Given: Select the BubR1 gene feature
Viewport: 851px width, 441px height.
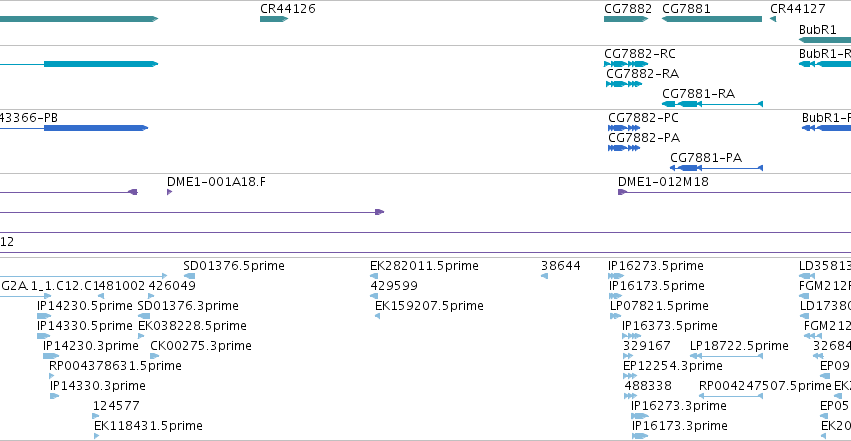Looking at the screenshot, I should 825,40.
